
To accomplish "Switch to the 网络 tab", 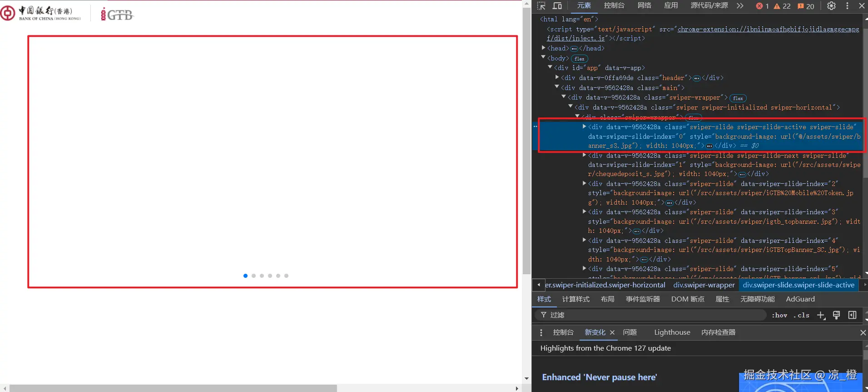I will [645, 6].
